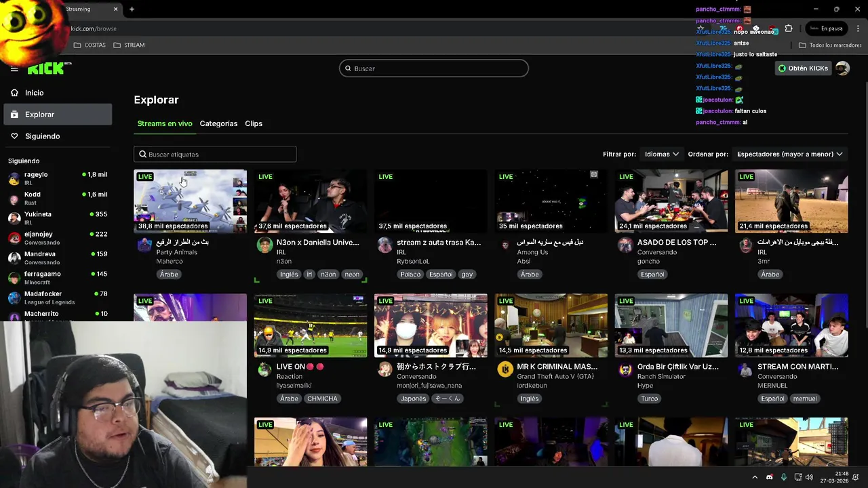Open the Among Us category link

pos(532,252)
